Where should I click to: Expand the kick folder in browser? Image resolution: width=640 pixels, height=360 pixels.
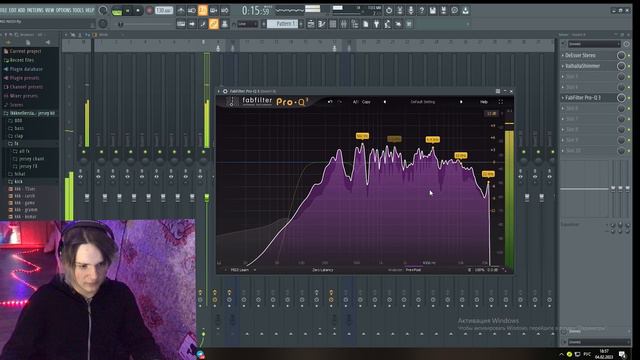coord(18,182)
